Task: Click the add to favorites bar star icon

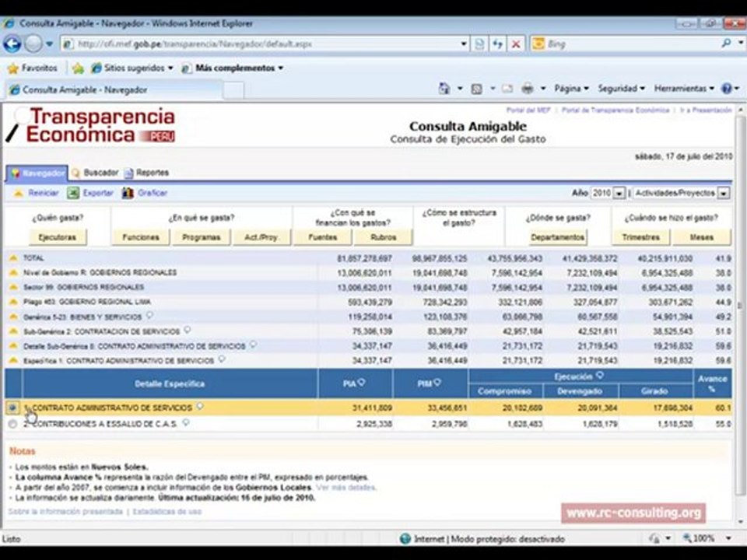Action: coord(78,68)
